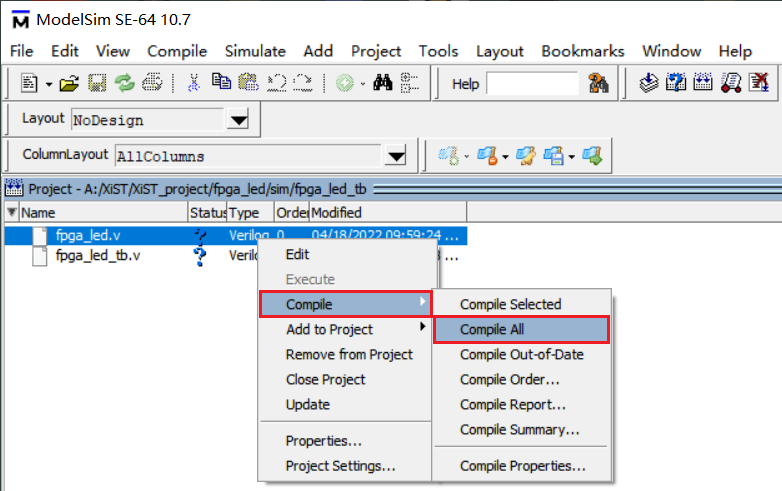782x491 pixels.
Task: Click the Open file folder icon
Action: (69, 84)
